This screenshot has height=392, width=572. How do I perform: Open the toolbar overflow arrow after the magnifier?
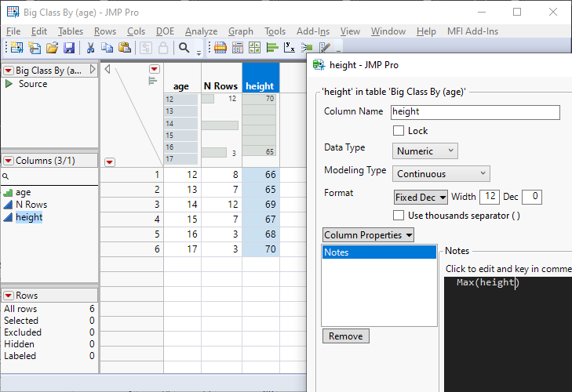pyautogui.click(x=199, y=53)
